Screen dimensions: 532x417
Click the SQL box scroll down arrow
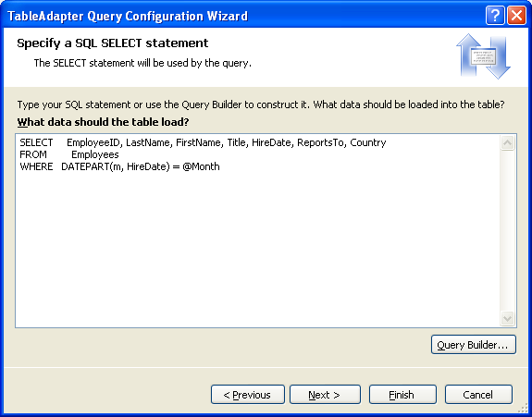click(507, 318)
